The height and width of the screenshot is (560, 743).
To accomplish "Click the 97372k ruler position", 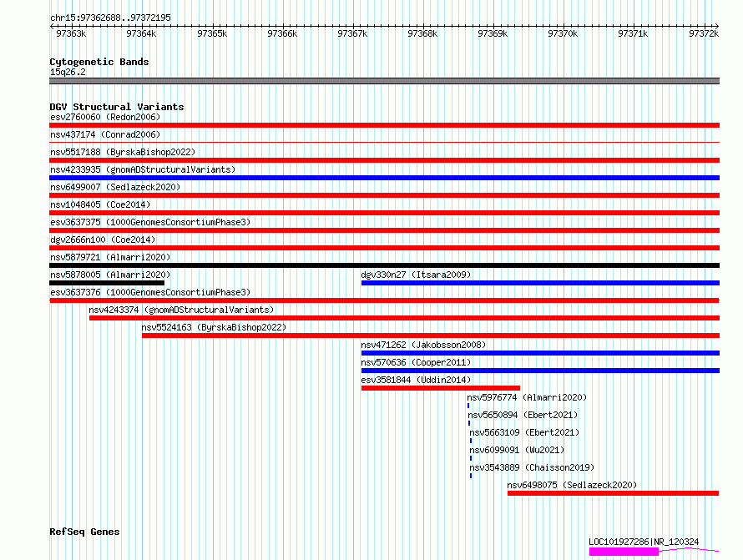I will tap(704, 33).
